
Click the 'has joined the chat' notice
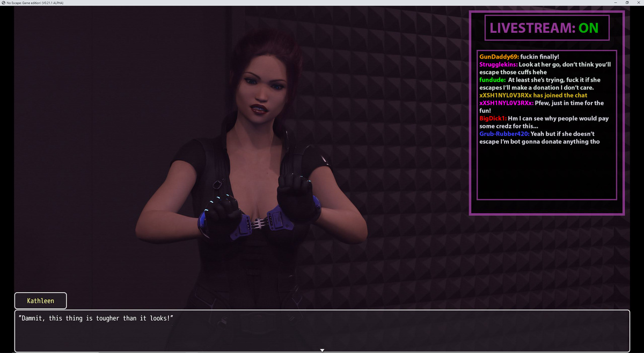[533, 95]
